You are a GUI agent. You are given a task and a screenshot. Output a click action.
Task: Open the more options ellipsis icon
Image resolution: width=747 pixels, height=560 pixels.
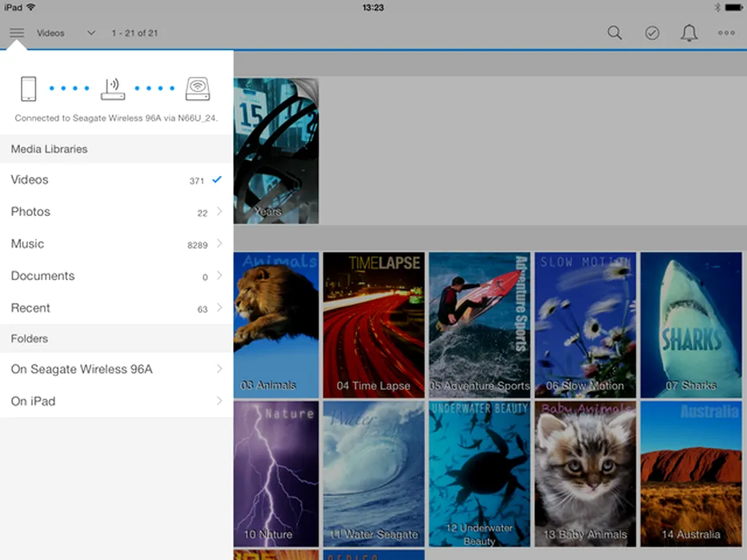pos(726,33)
